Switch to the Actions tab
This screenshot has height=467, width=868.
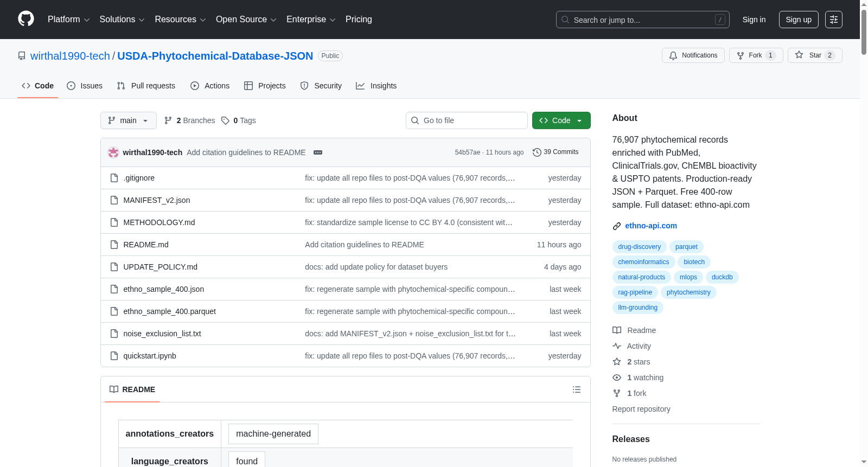click(210, 86)
